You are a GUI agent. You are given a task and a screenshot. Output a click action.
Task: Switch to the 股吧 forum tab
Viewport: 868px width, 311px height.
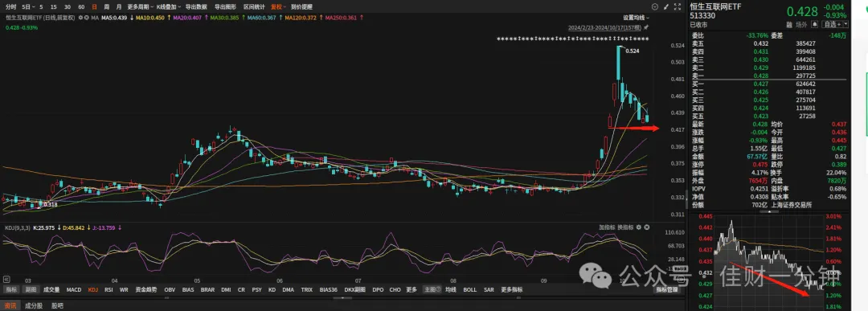[x=57, y=305]
